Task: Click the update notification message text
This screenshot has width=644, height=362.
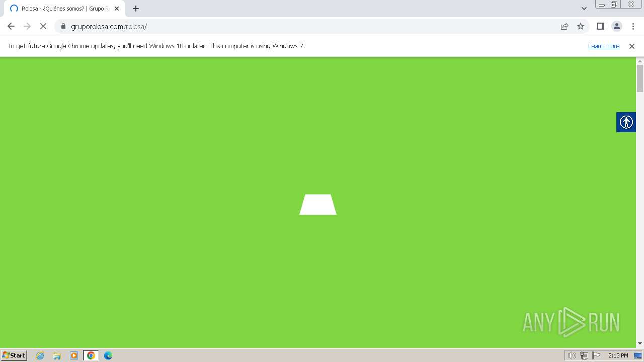Action: (156, 46)
